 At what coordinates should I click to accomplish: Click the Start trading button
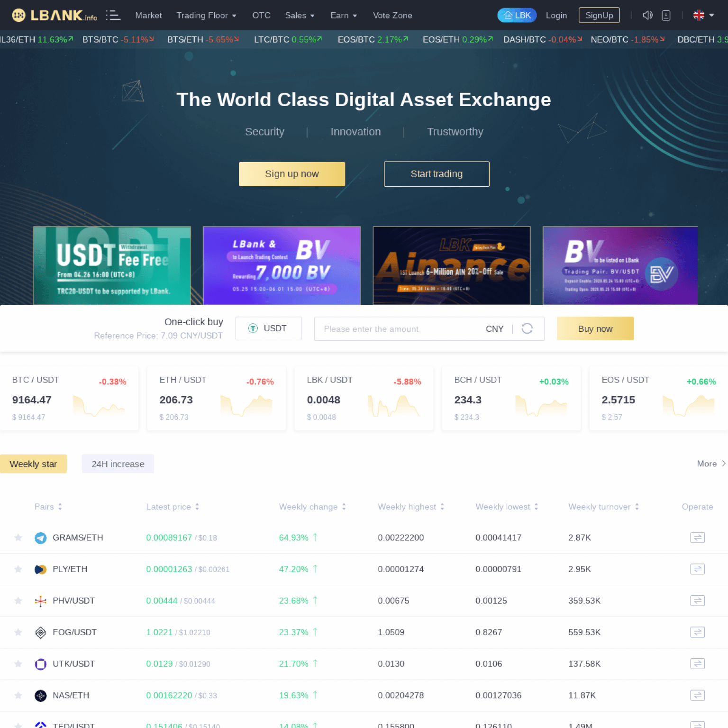437,174
